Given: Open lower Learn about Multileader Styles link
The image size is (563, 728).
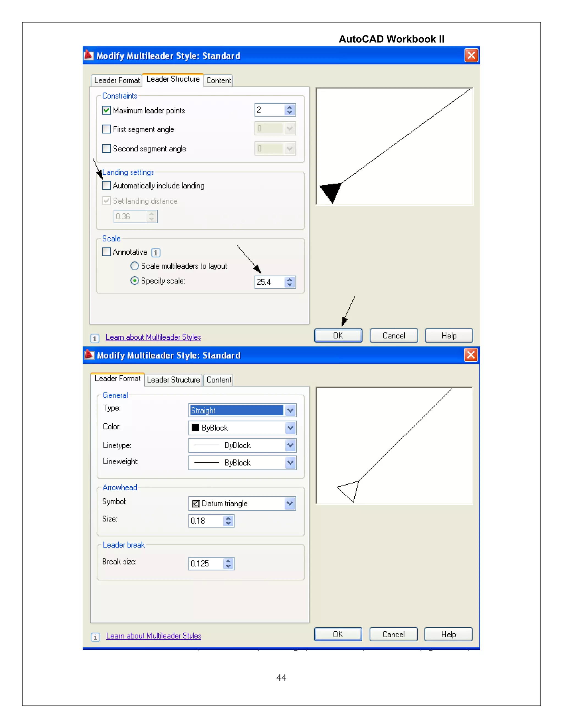Looking at the screenshot, I should [x=153, y=636].
